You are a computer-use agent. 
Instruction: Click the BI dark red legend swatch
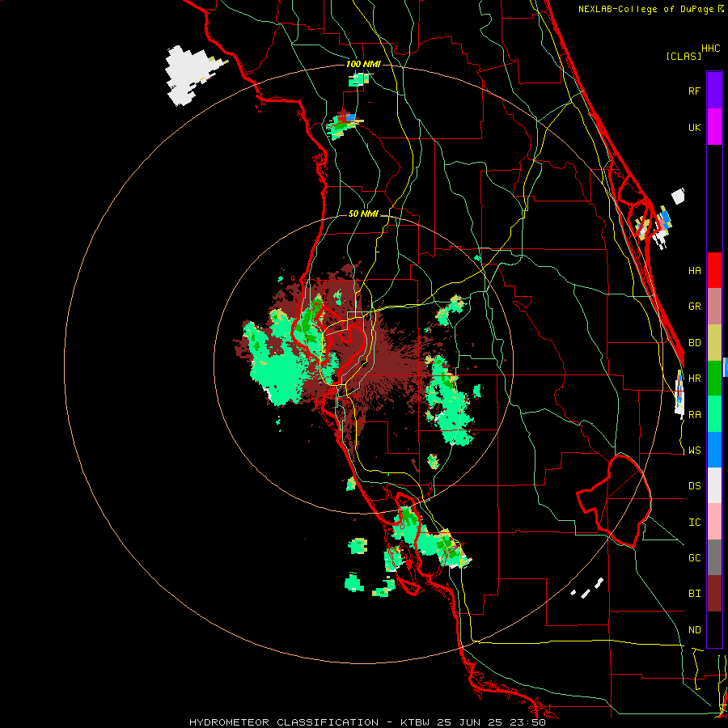point(714,594)
